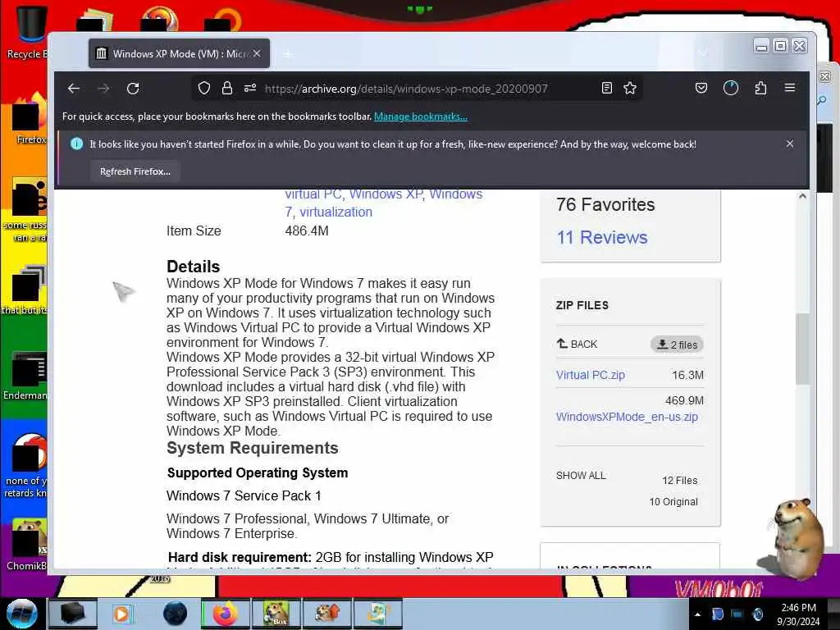Open the dark globe taskbar icon
The width and height of the screenshot is (840, 630).
tap(176, 614)
